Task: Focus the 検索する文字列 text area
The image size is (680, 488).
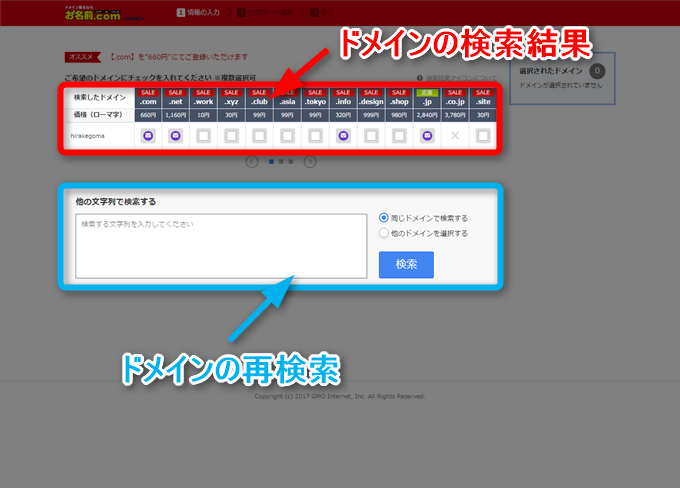Action: click(x=221, y=246)
